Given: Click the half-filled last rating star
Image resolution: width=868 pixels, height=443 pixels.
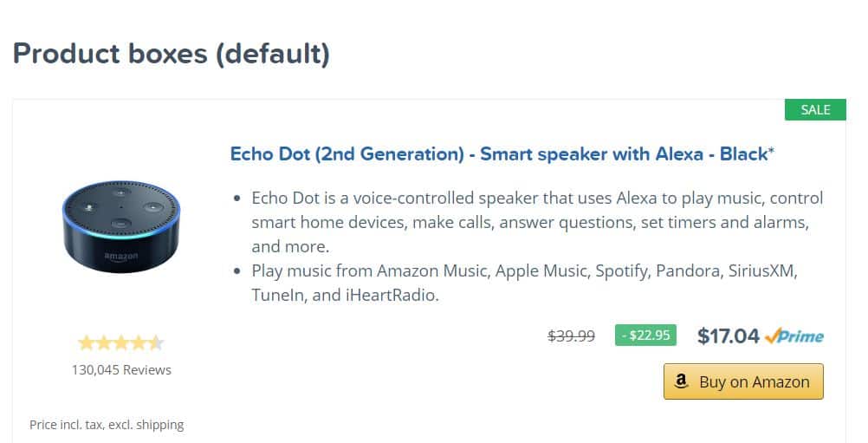Looking at the screenshot, I should click(156, 342).
